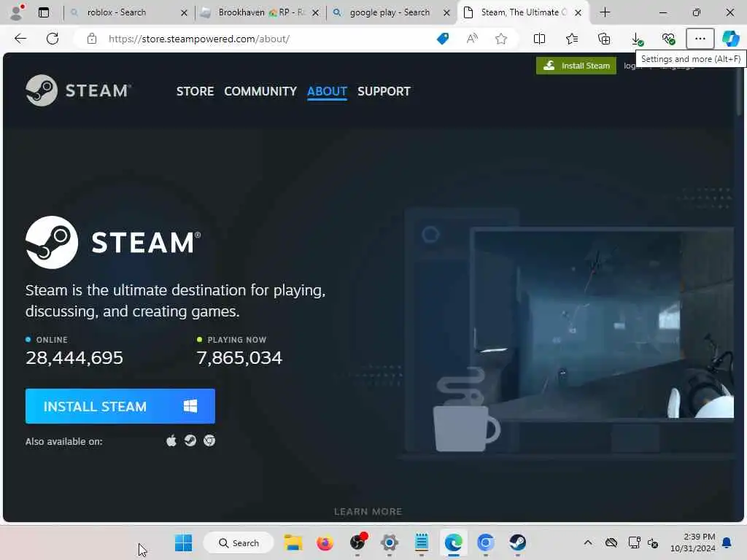Click the ONLINE count 28,444,695
The width and height of the screenshot is (747, 560).
coord(74,357)
